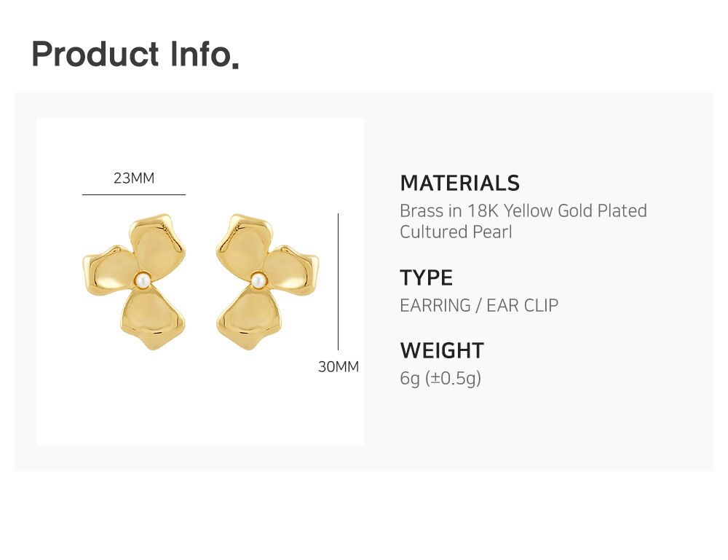Viewport: 728px width, 560px height.
Task: Click the WEIGHT heading
Action: 442,350
